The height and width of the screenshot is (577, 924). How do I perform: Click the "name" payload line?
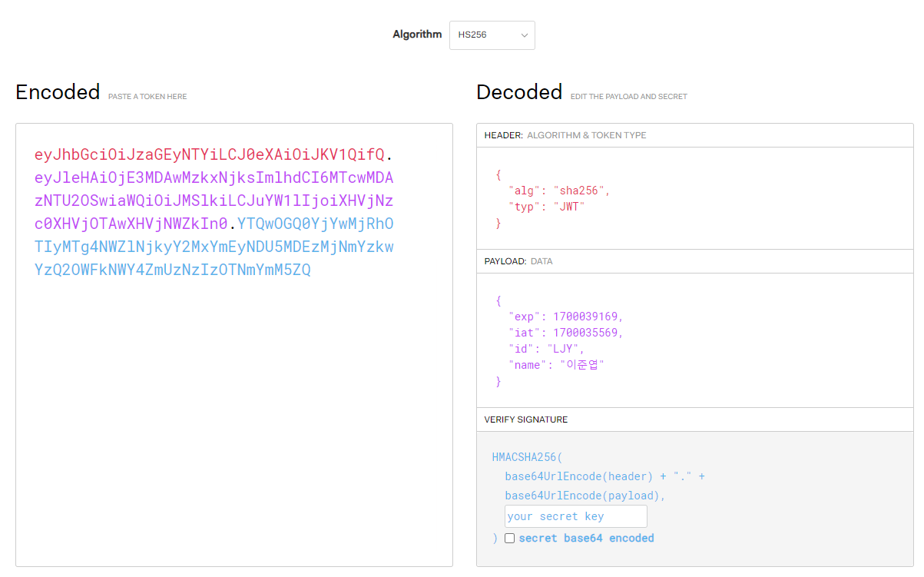click(x=556, y=365)
